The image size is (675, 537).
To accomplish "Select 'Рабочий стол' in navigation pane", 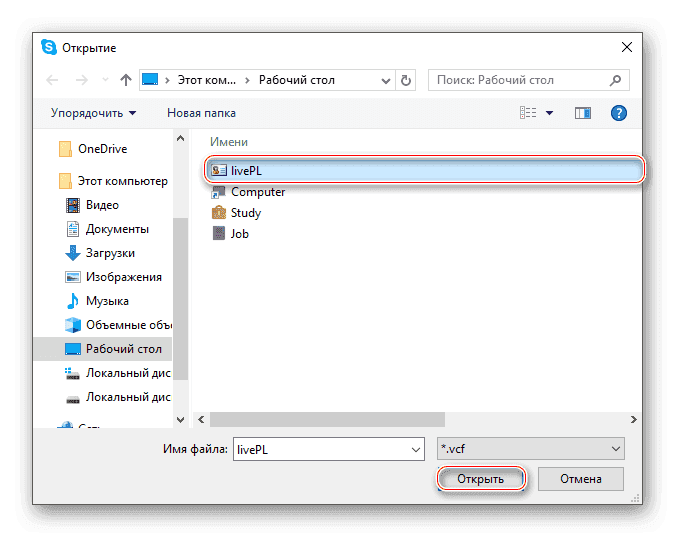I will click(x=102, y=349).
